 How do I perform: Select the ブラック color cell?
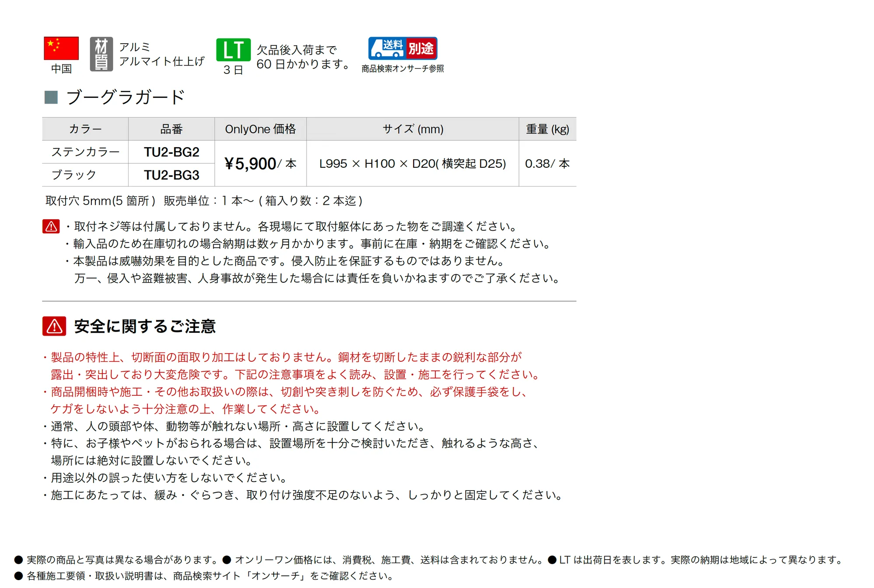85,175
